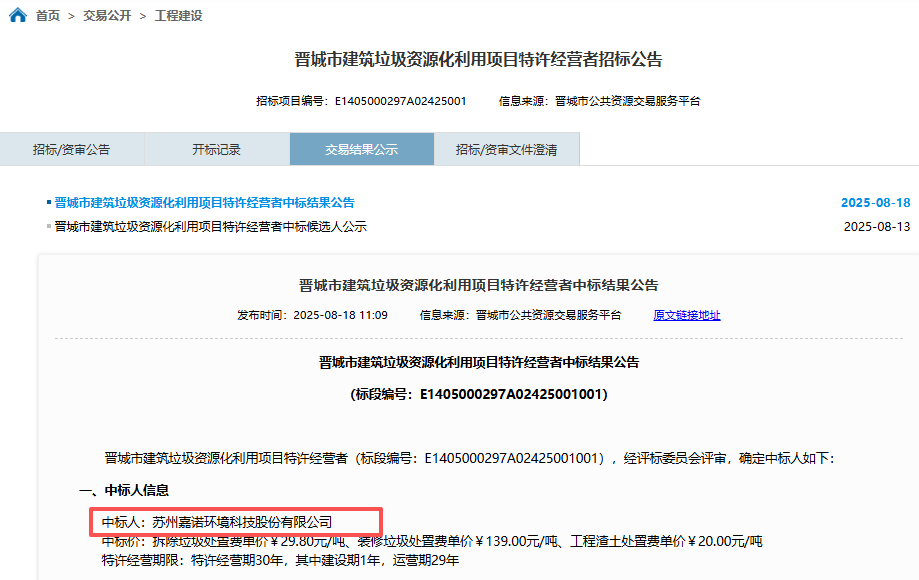The image size is (919, 580).
Task: Click the 2025-08-18 date entry
Action: [876, 202]
